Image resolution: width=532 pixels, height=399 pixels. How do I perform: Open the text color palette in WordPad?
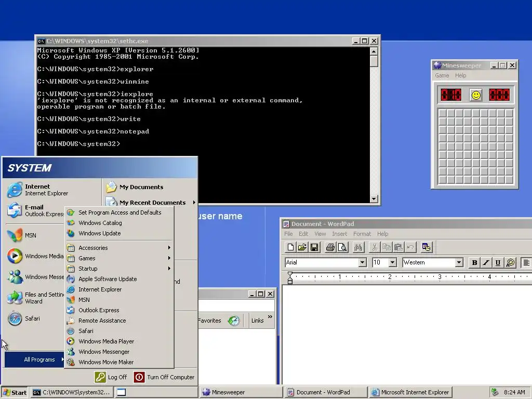tap(510, 262)
